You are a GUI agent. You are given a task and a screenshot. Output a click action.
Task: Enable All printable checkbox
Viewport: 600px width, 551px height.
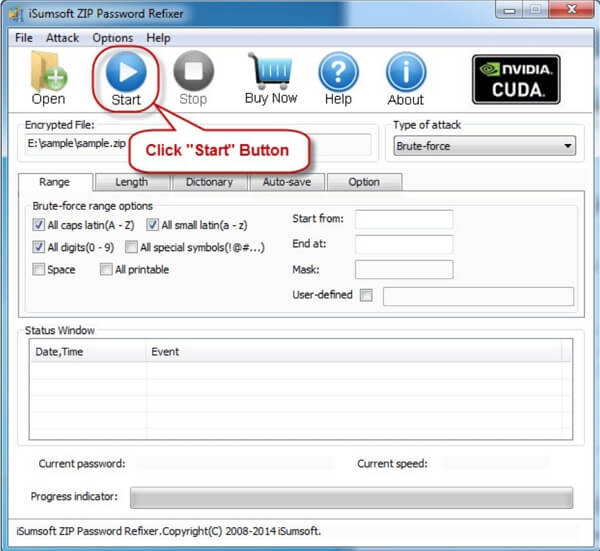[106, 269]
